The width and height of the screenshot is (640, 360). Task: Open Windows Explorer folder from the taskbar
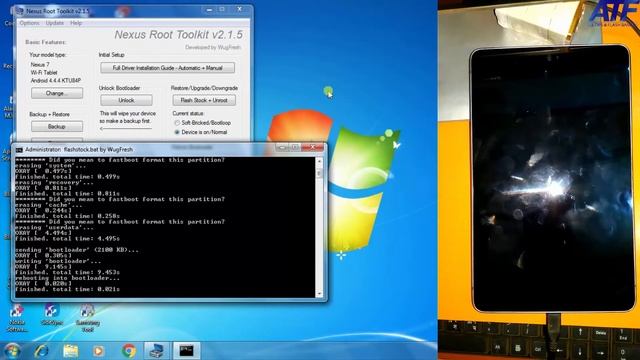(x=70, y=351)
